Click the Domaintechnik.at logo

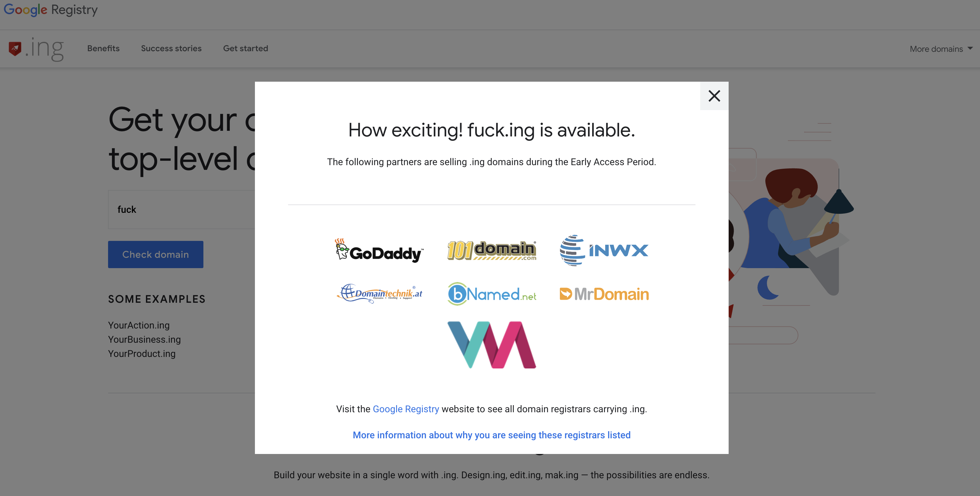click(379, 294)
